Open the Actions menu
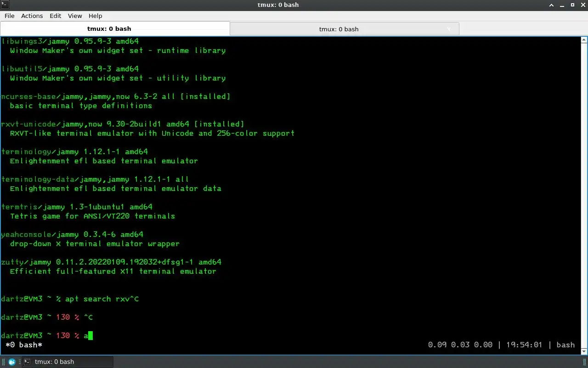Screen dimensions: 588x368 pyautogui.click(x=32, y=16)
